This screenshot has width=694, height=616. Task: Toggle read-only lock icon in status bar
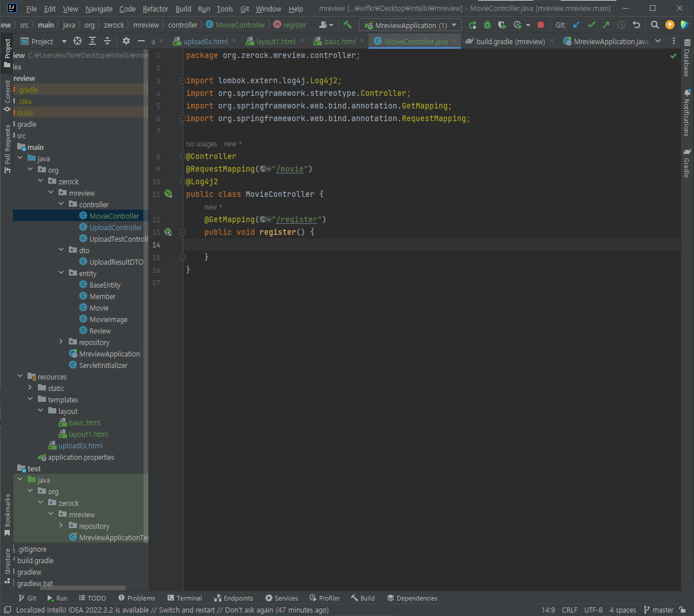point(683,610)
